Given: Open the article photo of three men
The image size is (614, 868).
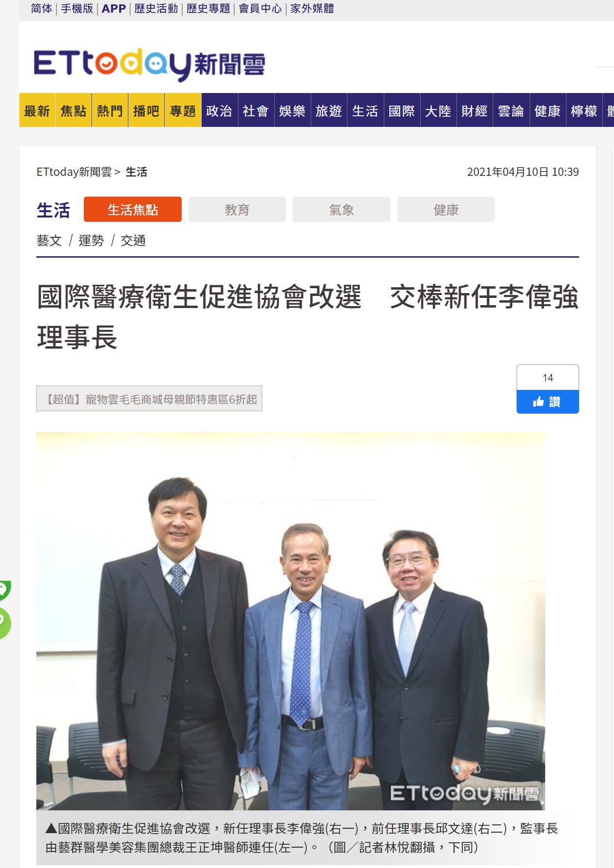Looking at the screenshot, I should coord(291,621).
